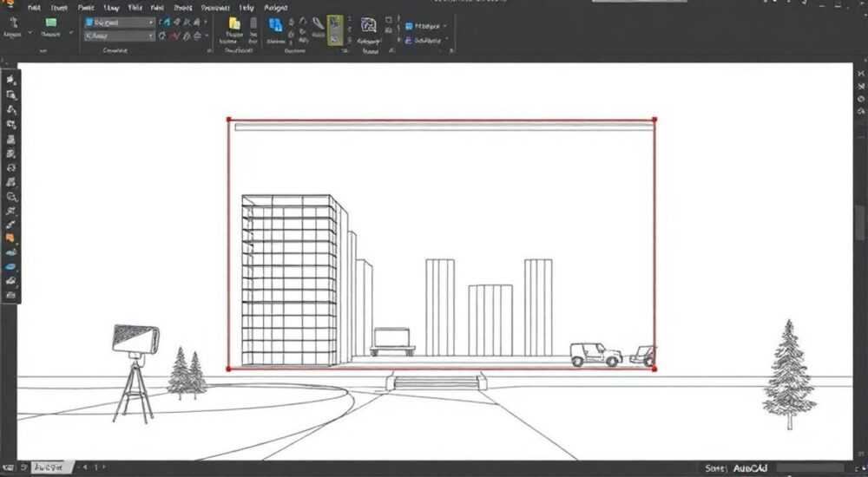Select the orange tool icon in the left toolbar
The height and width of the screenshot is (477, 868).
[x=10, y=238]
